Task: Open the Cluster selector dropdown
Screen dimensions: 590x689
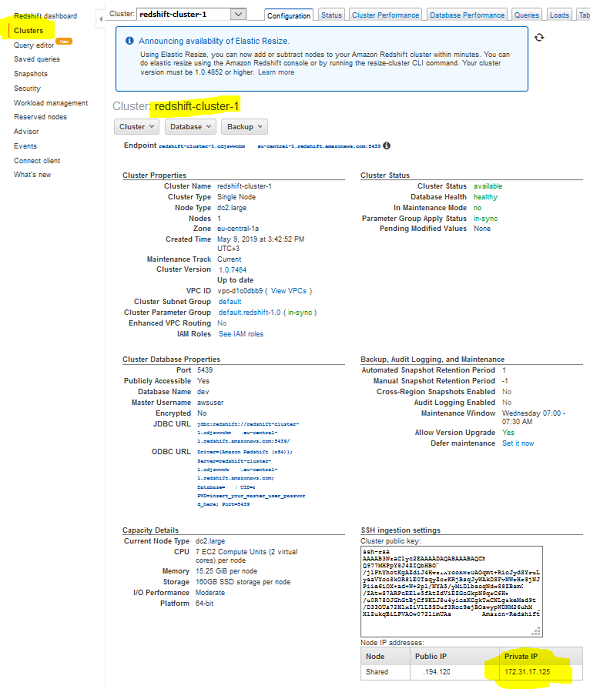Action: pos(191,14)
